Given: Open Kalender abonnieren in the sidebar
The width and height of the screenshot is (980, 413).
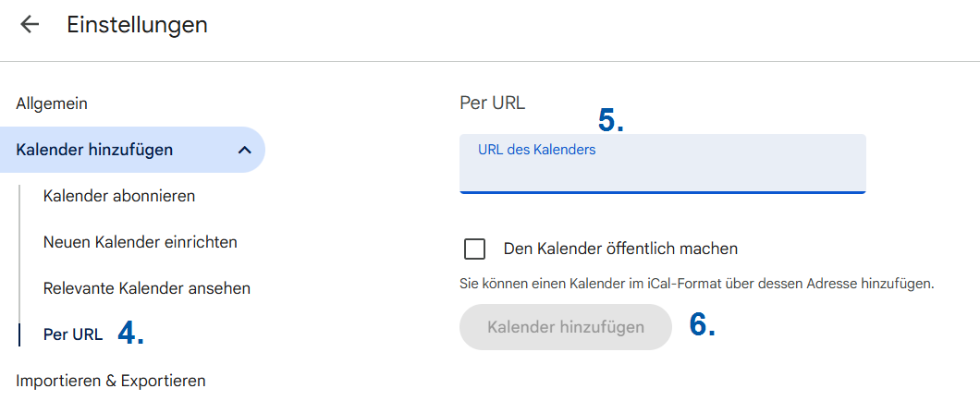Looking at the screenshot, I should [x=119, y=196].
